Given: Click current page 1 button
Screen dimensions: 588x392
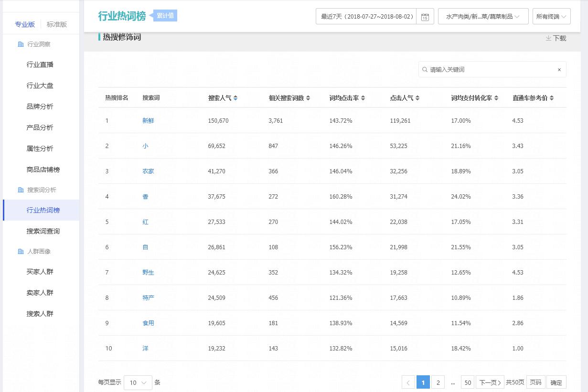Looking at the screenshot, I should [x=423, y=382].
